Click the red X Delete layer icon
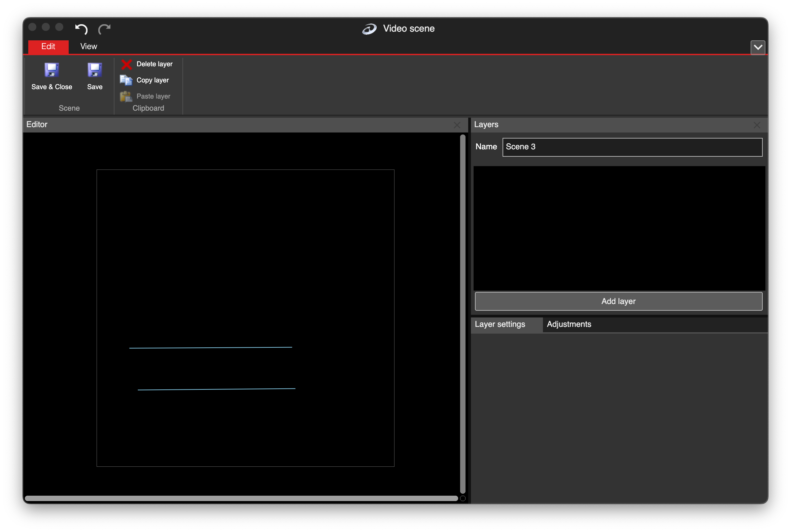This screenshot has height=532, width=791. tap(126, 64)
